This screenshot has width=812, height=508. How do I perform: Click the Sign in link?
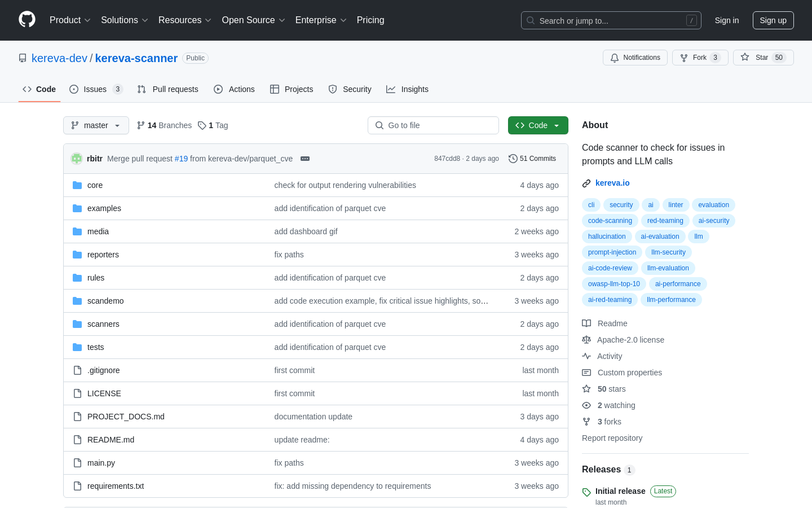coord(727,20)
